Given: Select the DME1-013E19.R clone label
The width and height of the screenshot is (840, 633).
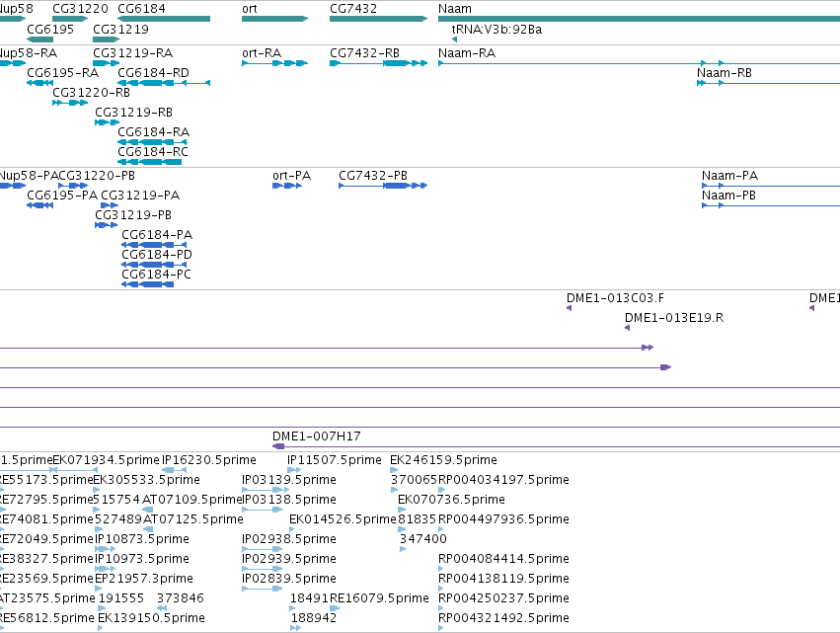Looking at the screenshot, I should (x=674, y=318).
